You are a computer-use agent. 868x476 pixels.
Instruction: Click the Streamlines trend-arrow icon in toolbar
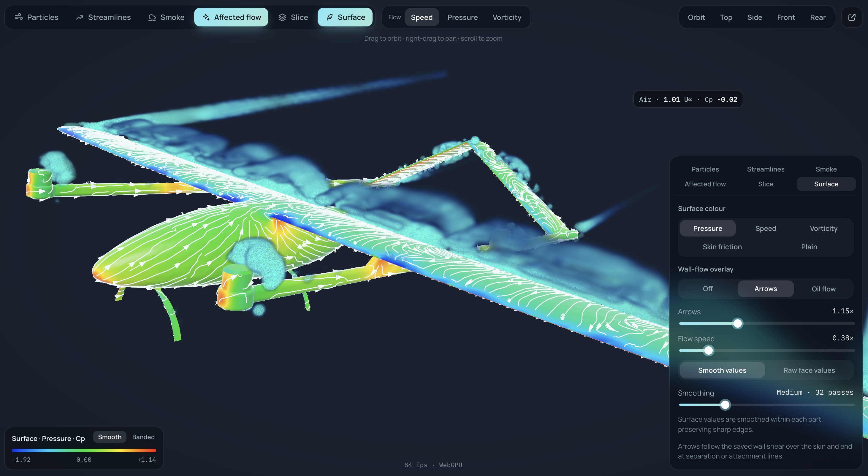coord(80,17)
